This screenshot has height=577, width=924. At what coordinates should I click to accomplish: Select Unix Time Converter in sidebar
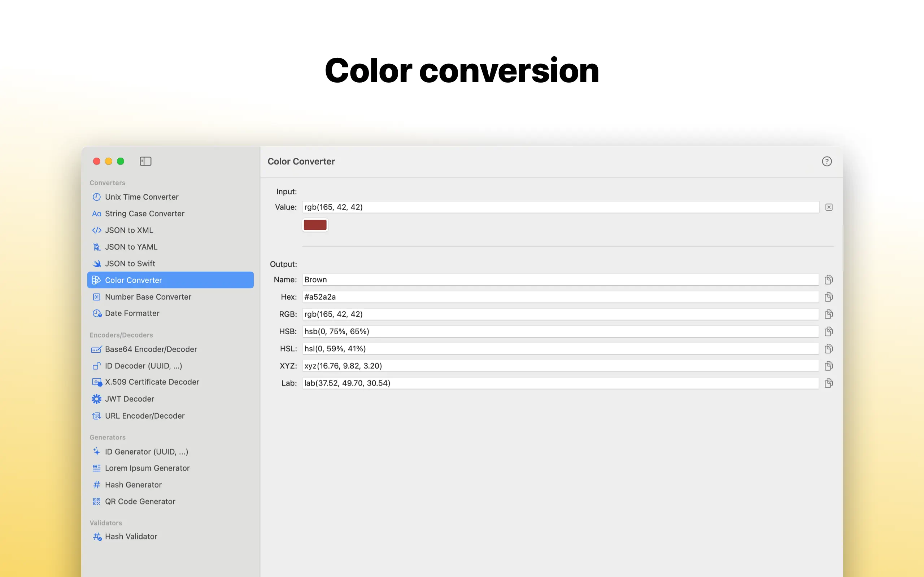click(141, 197)
